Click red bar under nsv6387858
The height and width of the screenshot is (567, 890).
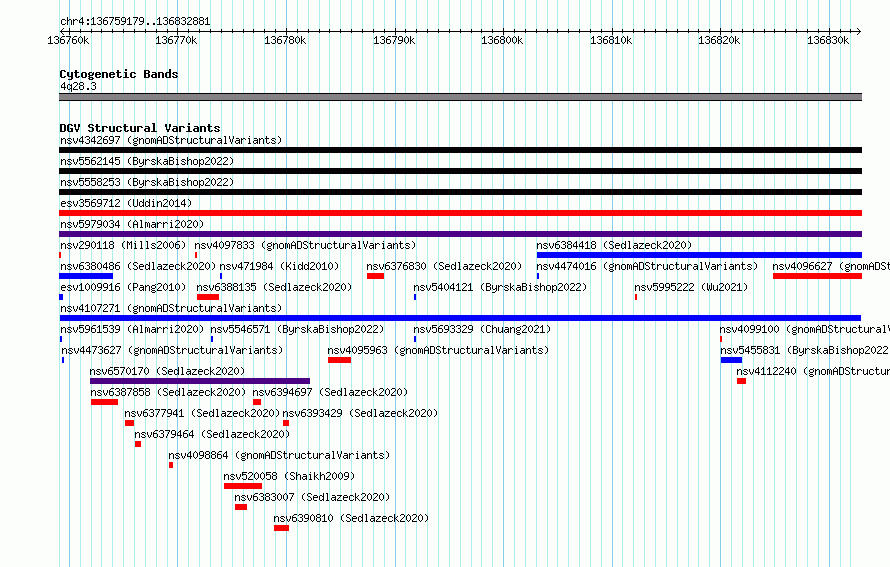tap(104, 402)
